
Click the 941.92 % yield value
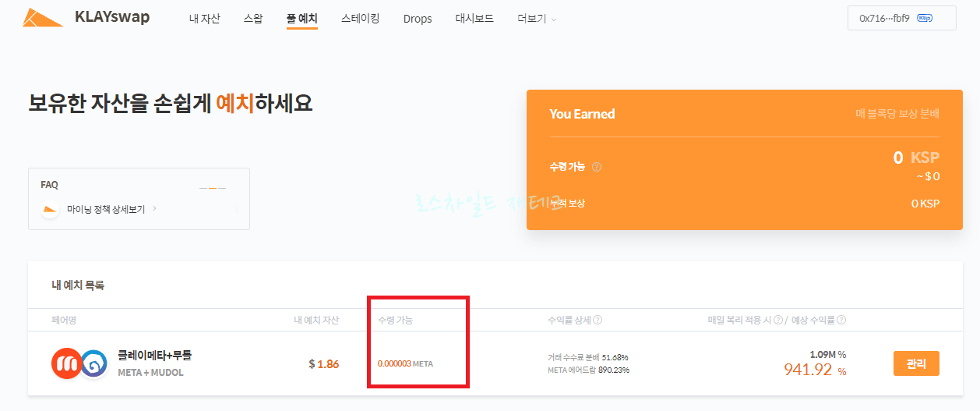coord(815,370)
